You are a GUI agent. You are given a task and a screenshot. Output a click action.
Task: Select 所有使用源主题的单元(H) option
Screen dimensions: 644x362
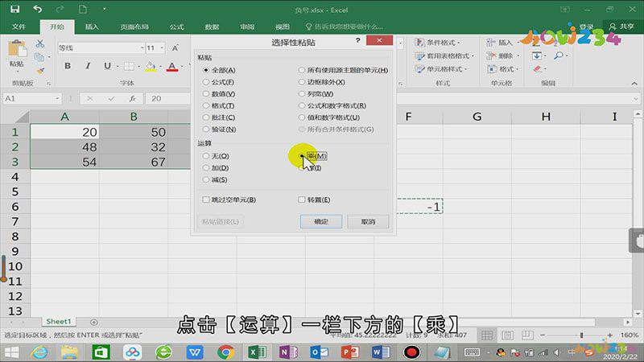click(343, 70)
